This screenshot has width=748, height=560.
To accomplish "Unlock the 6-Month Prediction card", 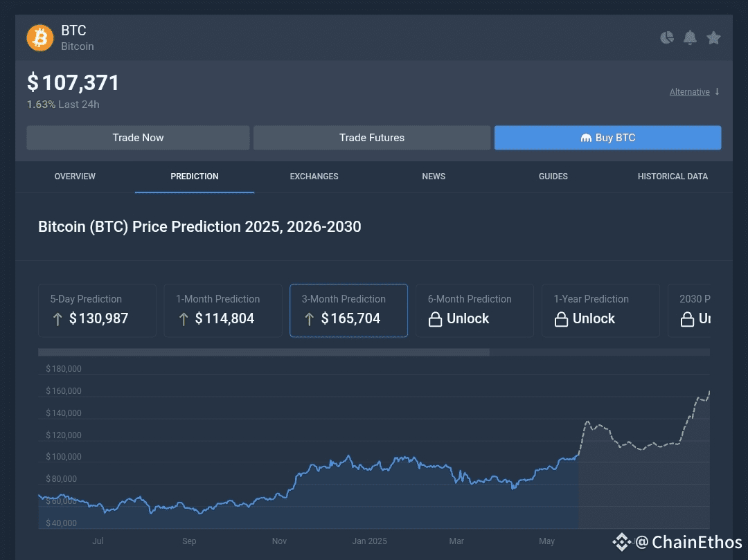I will pos(474,310).
